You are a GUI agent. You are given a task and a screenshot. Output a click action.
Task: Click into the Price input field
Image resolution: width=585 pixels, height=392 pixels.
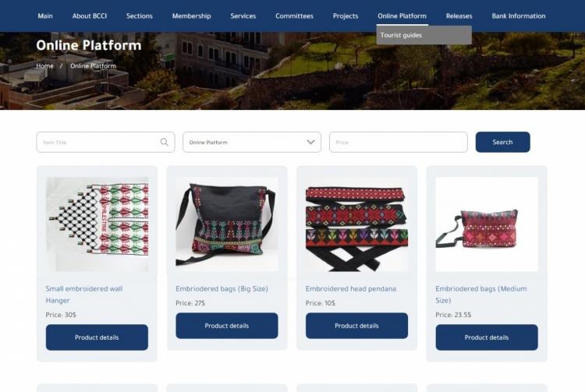(x=398, y=142)
